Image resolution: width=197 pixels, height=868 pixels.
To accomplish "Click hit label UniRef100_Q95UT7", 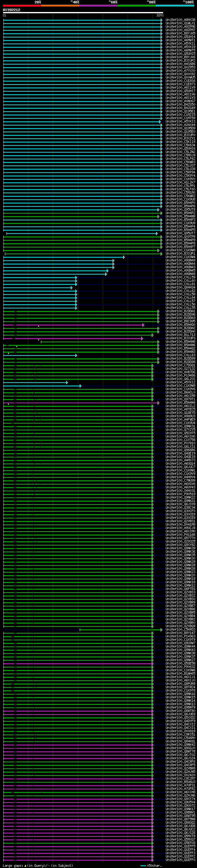I will tap(180, 233).
